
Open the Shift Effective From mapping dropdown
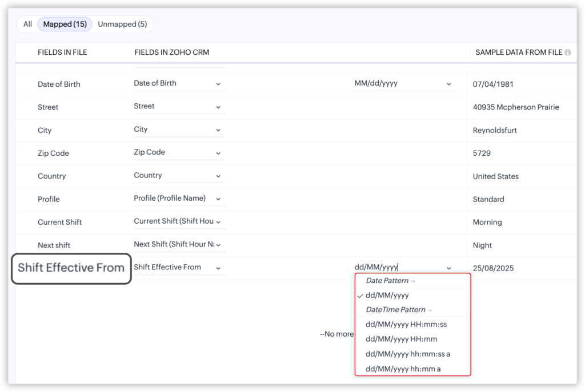coord(219,267)
